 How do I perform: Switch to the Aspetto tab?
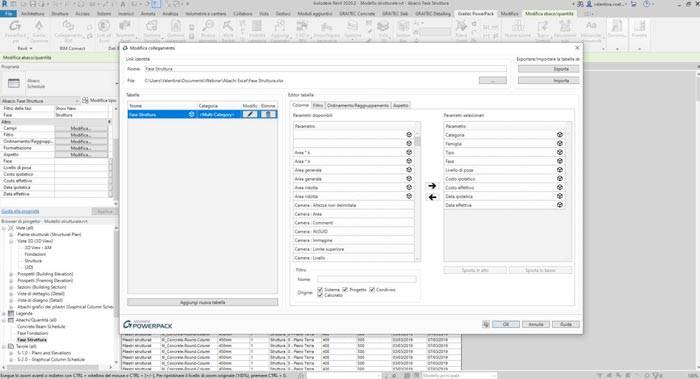[x=400, y=105]
